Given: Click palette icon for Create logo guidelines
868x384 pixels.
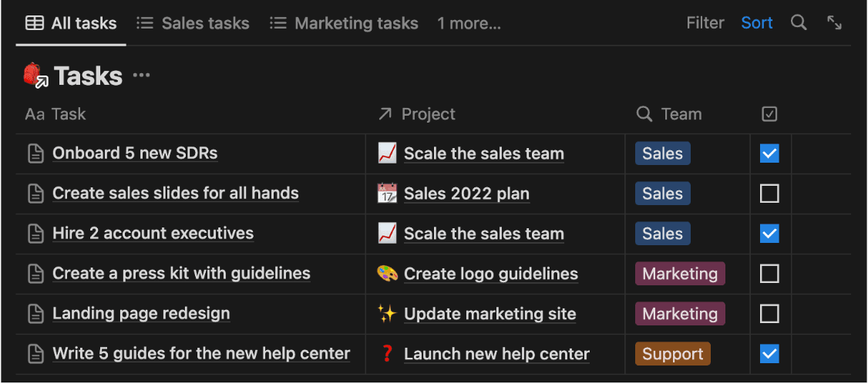Looking at the screenshot, I should 387,274.
